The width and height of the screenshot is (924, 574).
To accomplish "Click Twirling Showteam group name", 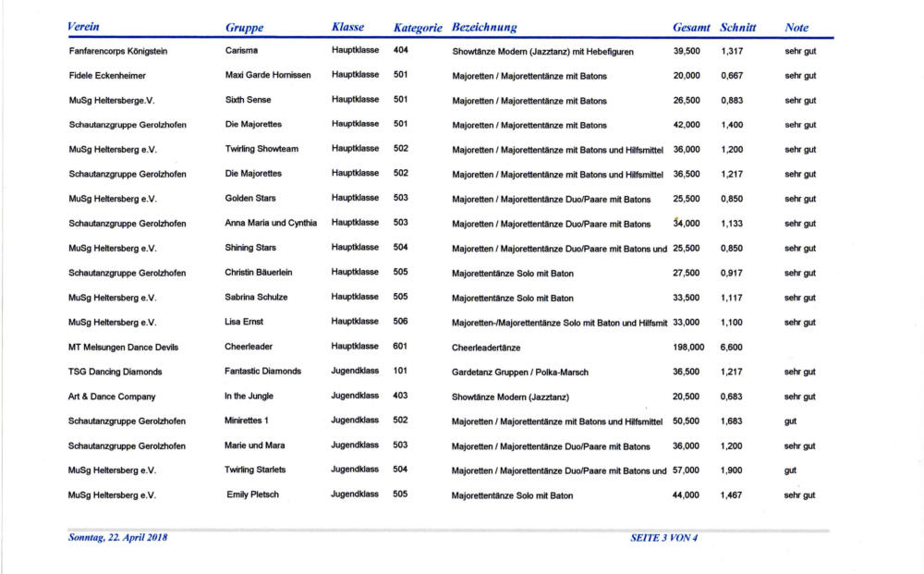I will [x=261, y=149].
